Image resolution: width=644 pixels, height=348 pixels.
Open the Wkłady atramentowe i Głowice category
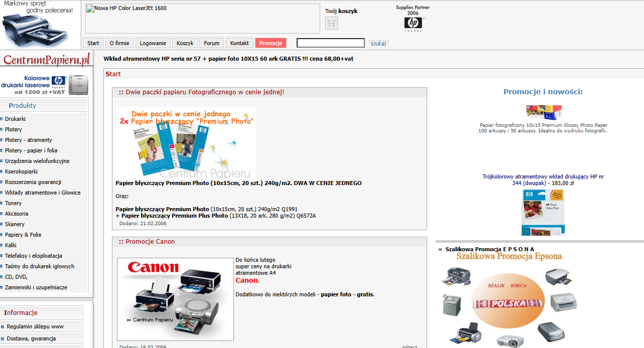pyautogui.click(x=43, y=193)
